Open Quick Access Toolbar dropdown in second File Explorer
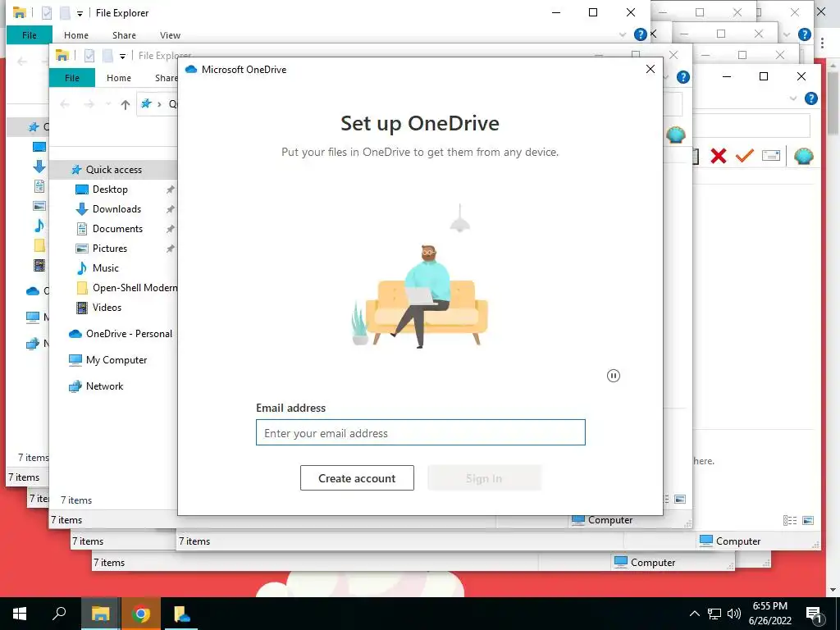The image size is (840, 630). (122, 57)
